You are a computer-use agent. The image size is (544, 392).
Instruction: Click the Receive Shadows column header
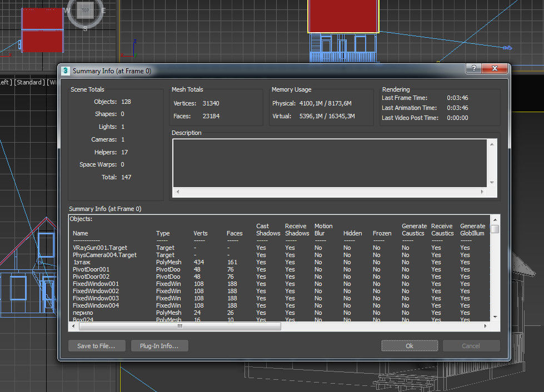click(297, 230)
